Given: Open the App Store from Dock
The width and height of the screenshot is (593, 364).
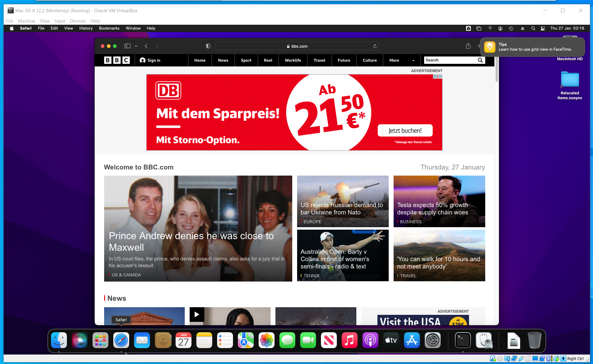Looking at the screenshot, I should [412, 340].
